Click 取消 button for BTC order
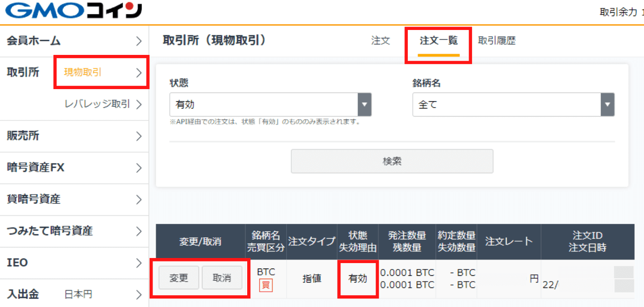Viewport: 644px width, 307px height. tap(222, 278)
